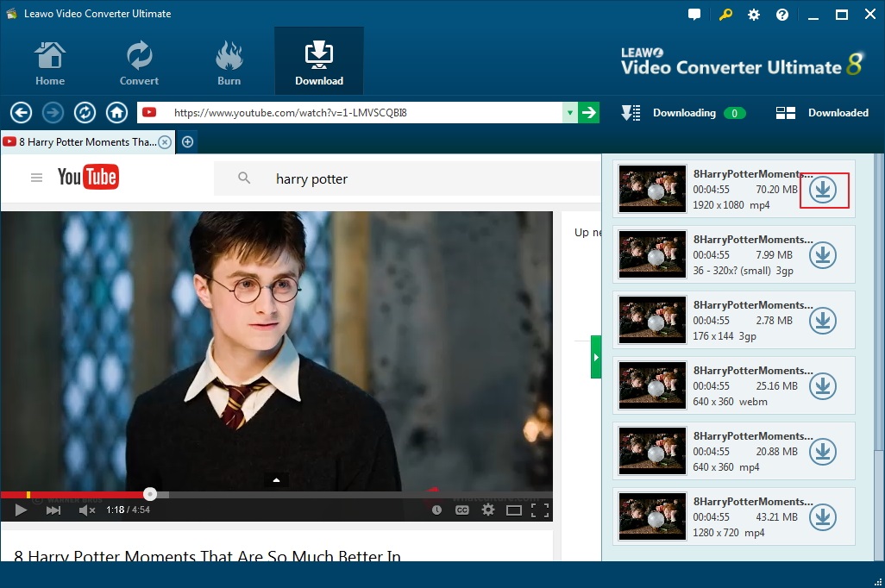Viewport: 885px width, 588px height.
Task: Open the Downloading list
Action: click(683, 113)
